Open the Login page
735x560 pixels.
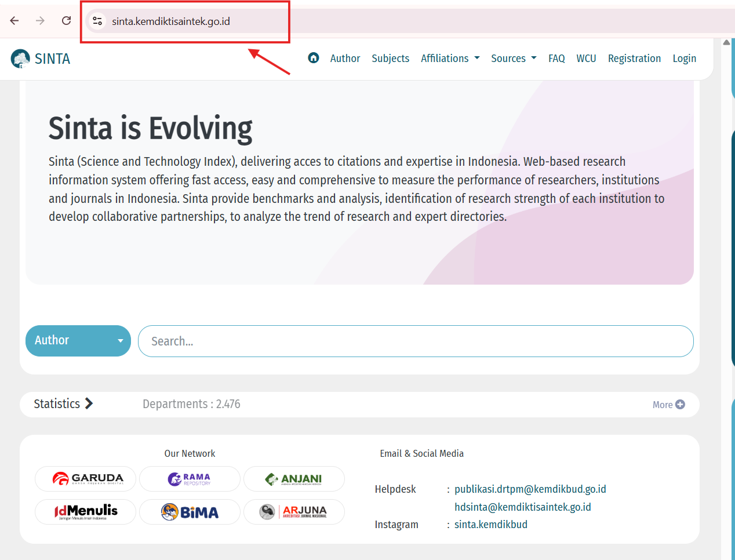point(684,59)
